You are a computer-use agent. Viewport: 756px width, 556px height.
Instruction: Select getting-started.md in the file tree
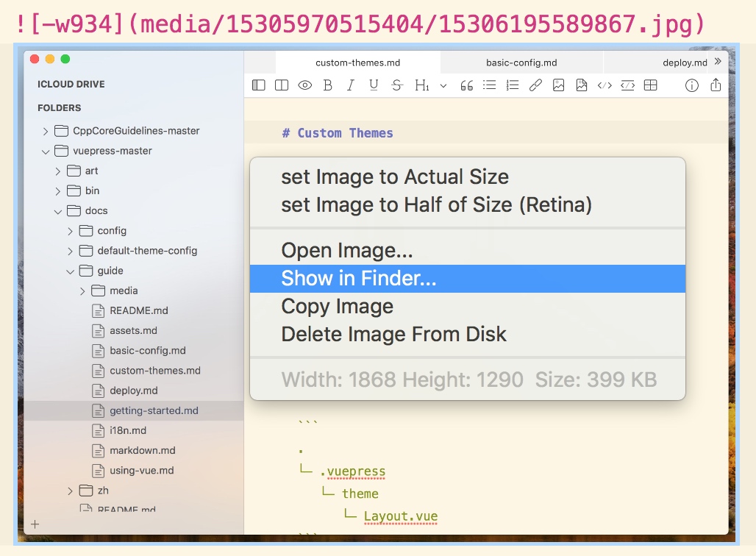[x=134, y=411]
